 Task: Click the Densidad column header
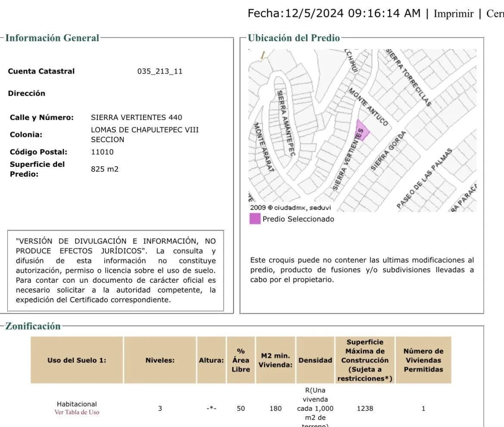click(x=315, y=360)
